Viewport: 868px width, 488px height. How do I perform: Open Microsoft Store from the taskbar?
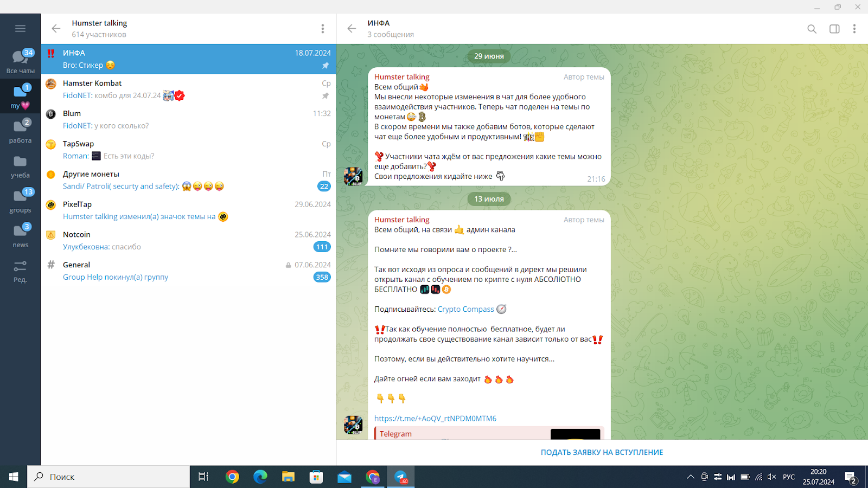(316, 477)
